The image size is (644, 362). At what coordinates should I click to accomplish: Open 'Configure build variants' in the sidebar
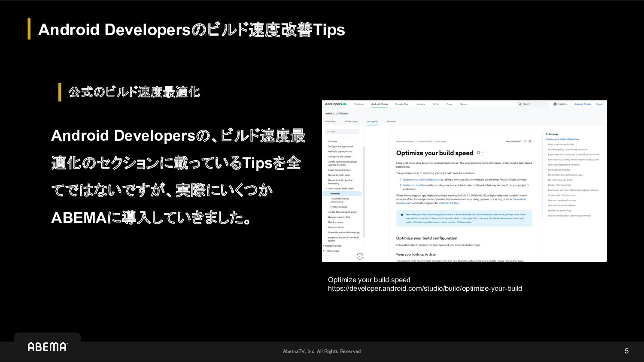340,157
